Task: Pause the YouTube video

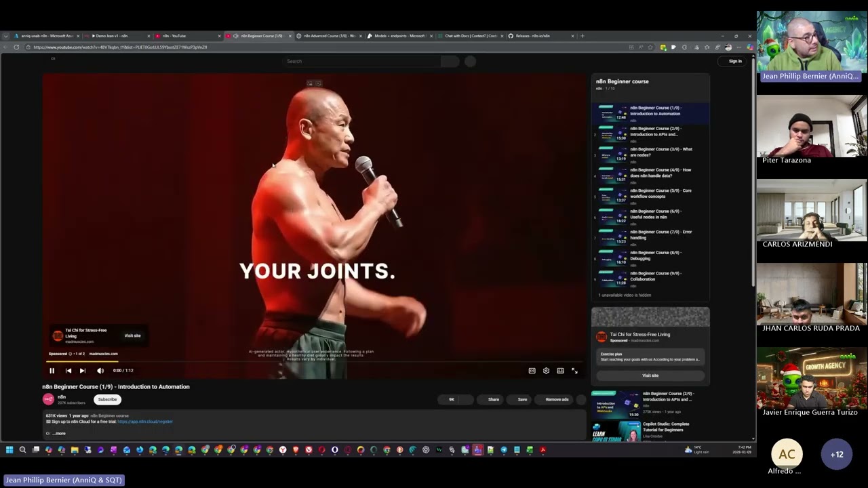Action: [52, 371]
